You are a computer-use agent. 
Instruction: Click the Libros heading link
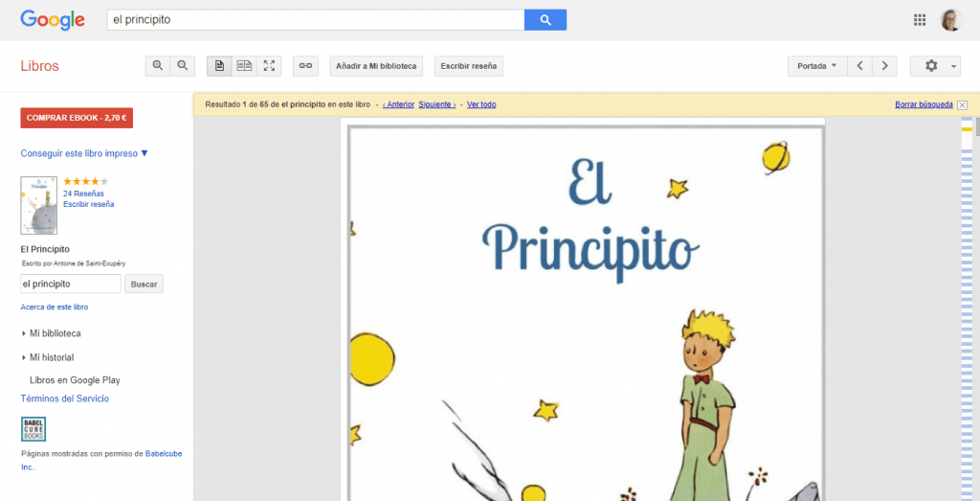click(39, 66)
